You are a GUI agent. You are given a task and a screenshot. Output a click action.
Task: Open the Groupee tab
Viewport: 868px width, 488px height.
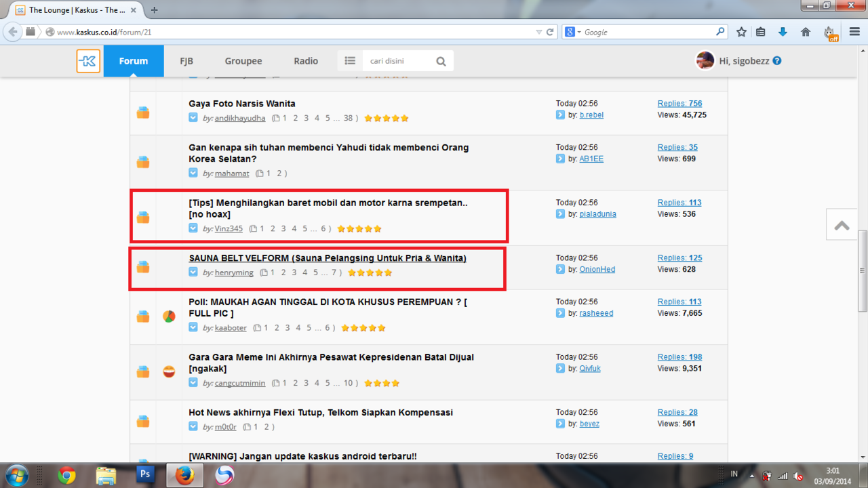[243, 61]
